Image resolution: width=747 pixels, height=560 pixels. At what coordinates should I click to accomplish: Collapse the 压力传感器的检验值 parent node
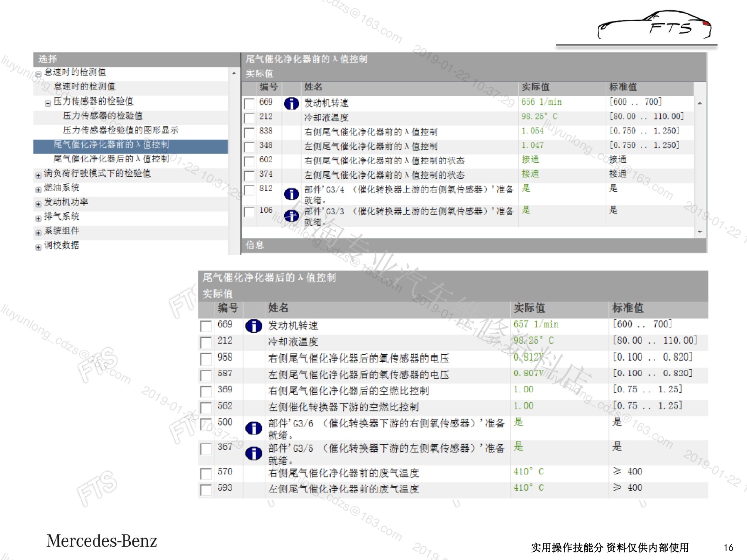48,103
